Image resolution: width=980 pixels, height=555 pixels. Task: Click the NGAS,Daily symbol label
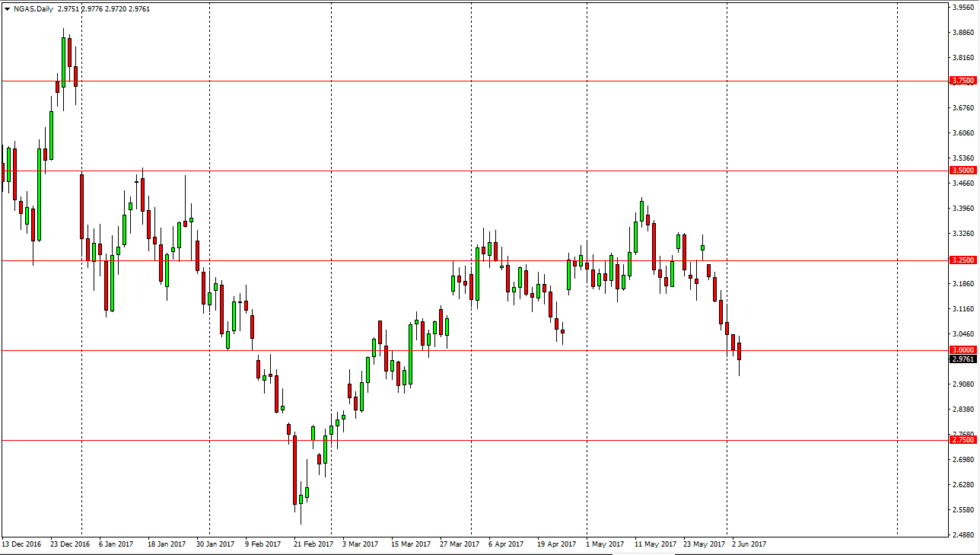click(x=33, y=8)
